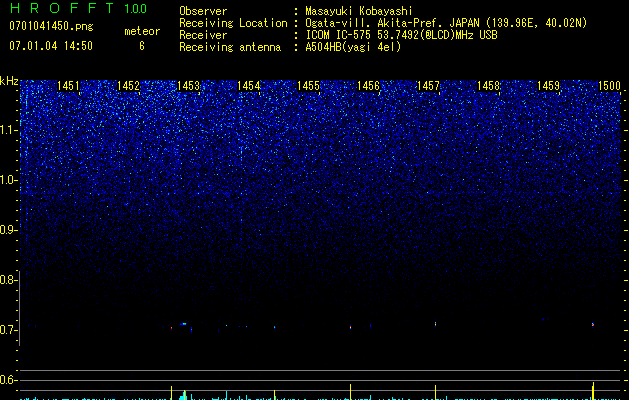The image size is (629, 400).
Task: Click the 1458 time marker
Action: coord(489,86)
